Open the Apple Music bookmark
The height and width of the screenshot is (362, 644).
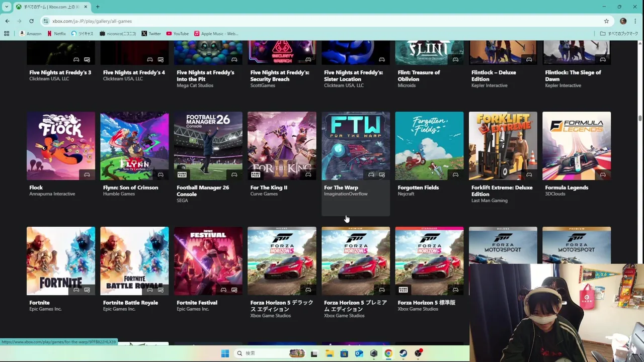(x=216, y=34)
